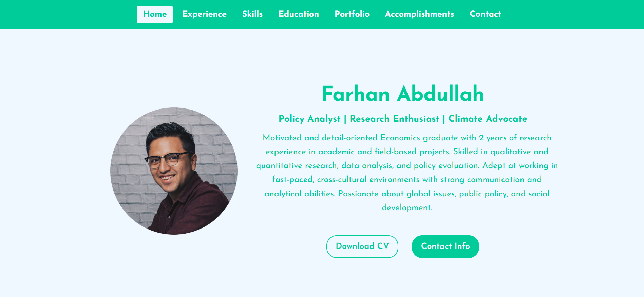Click the word Economics in the bio
This screenshot has height=297, width=644.
pyautogui.click(x=400, y=138)
